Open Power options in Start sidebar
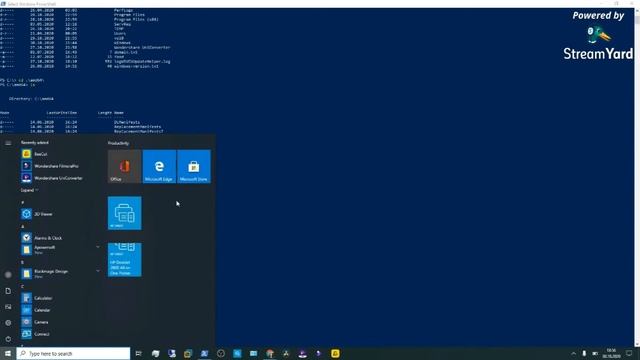640x360 pixels. [x=8, y=339]
